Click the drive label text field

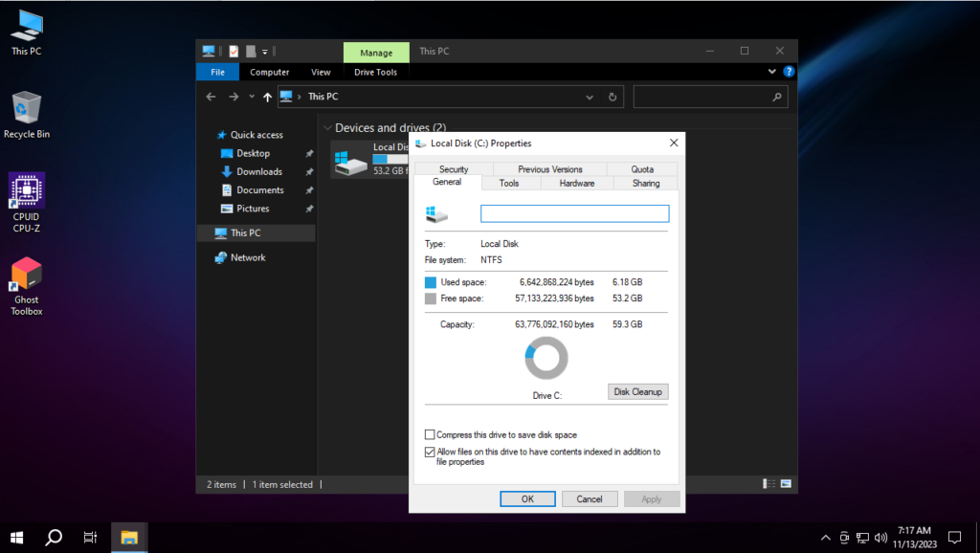click(574, 213)
